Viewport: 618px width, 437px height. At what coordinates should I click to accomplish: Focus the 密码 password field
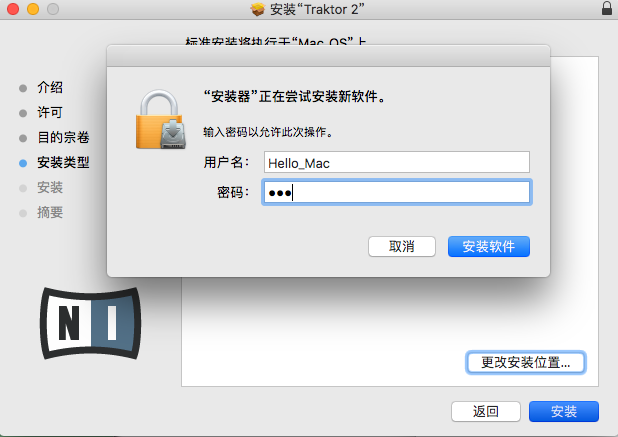point(396,192)
